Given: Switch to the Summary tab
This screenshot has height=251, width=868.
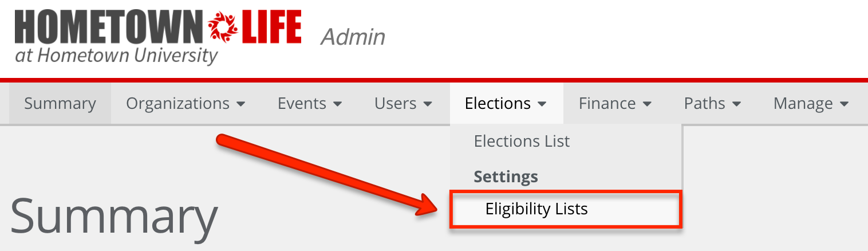Looking at the screenshot, I should (x=60, y=104).
